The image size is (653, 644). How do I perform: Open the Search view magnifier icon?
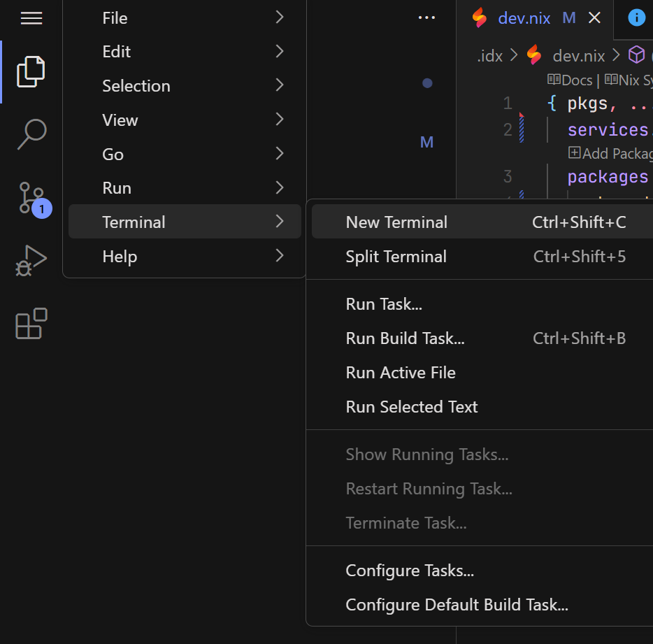pyautogui.click(x=31, y=134)
